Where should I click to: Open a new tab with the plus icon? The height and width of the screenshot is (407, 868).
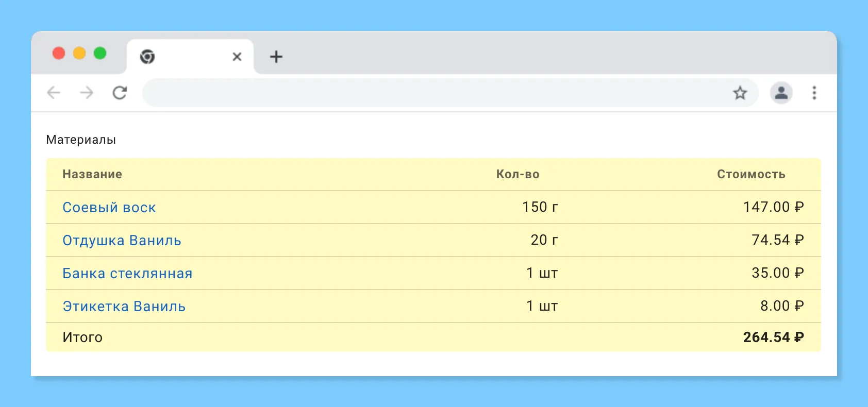click(x=276, y=57)
